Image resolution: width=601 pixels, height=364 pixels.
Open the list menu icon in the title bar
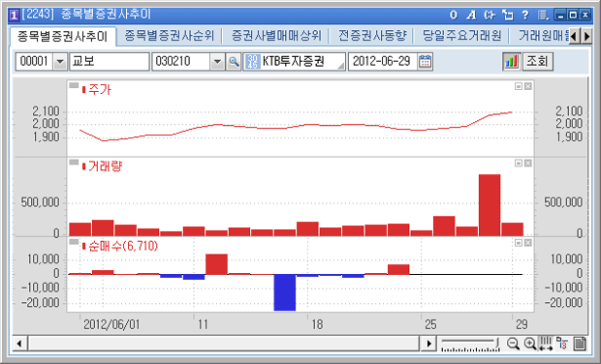click(x=543, y=15)
